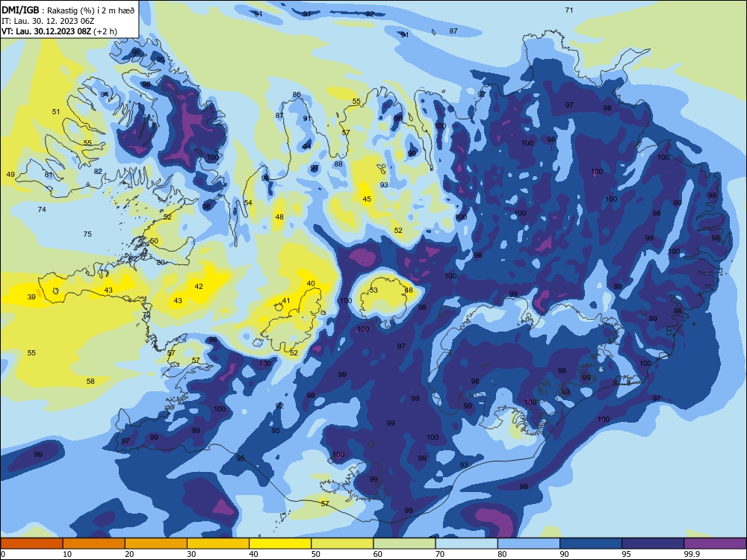Click the 20 legend scale label
The height and width of the screenshot is (560, 747).
(129, 554)
